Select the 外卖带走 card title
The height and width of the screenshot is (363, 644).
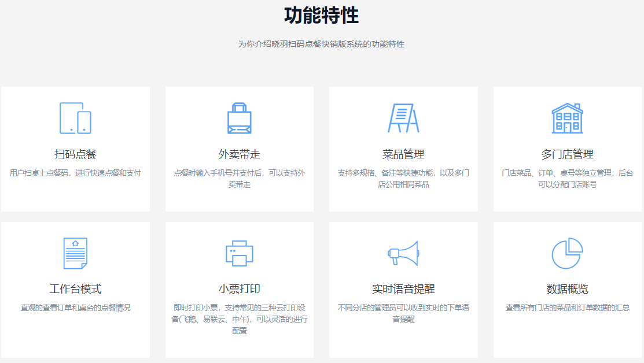tap(239, 154)
